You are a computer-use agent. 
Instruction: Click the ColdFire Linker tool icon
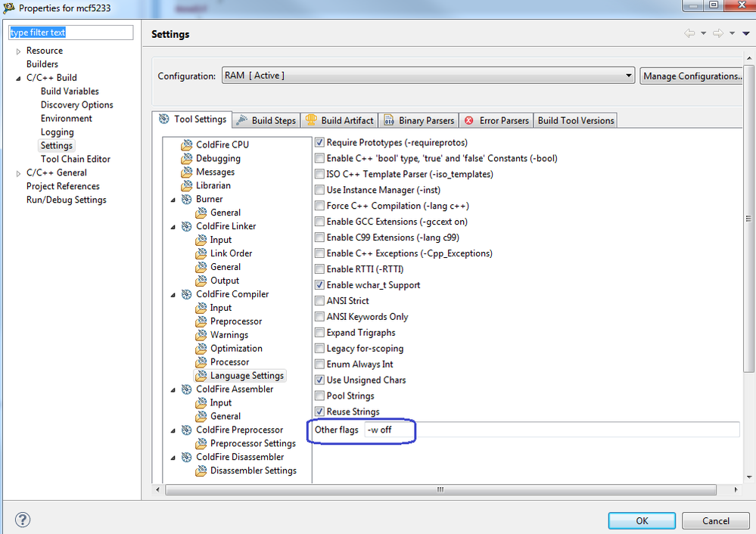point(187,226)
